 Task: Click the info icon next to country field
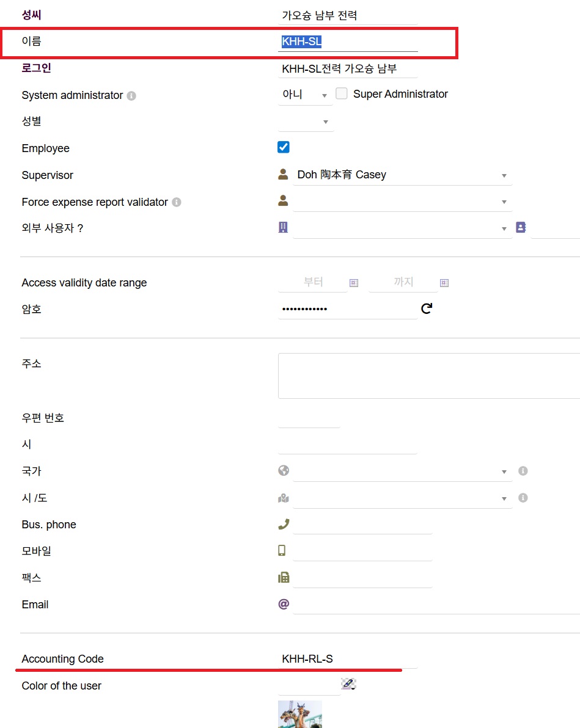[x=523, y=471]
